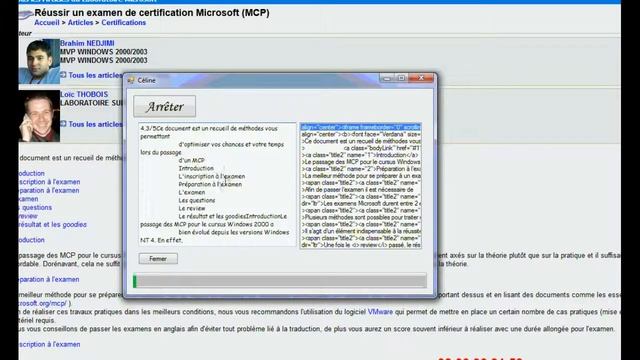
Task: Open Brahim NEDJIMI author link
Action: point(87,43)
